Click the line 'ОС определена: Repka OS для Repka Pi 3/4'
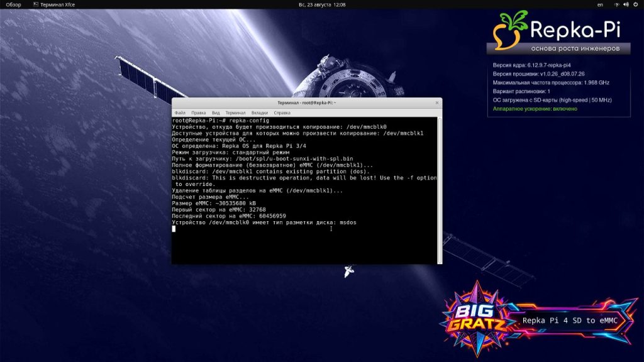644x362 pixels. [x=239, y=146]
